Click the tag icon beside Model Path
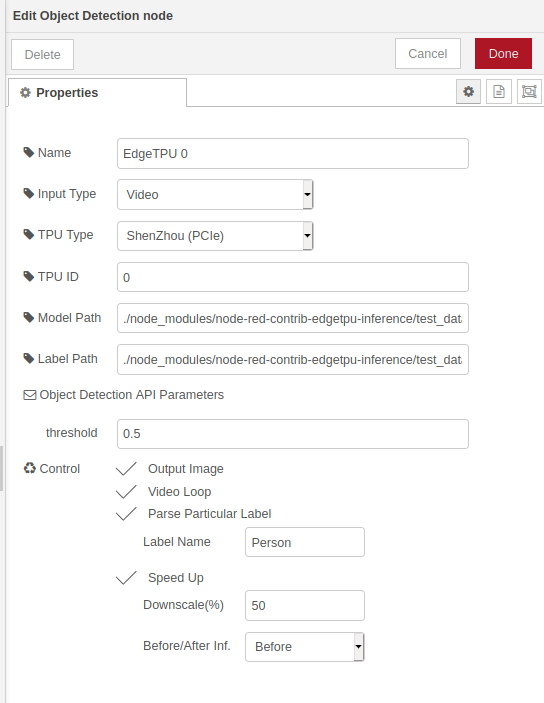The image size is (544, 703). (29, 317)
